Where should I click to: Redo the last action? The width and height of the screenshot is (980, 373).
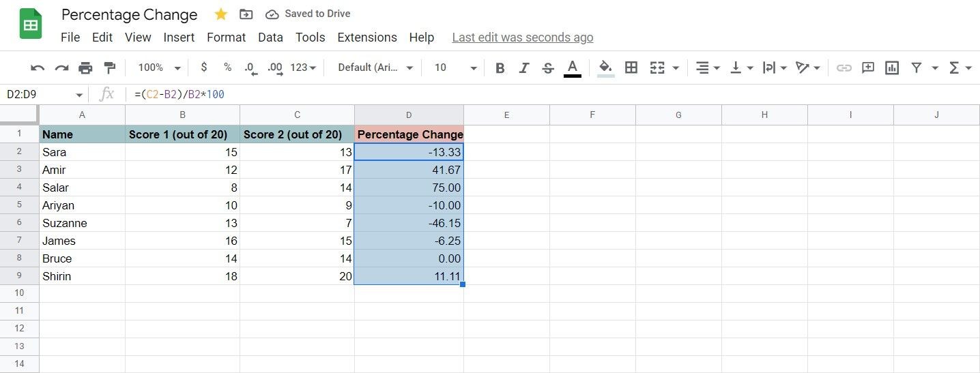point(61,68)
